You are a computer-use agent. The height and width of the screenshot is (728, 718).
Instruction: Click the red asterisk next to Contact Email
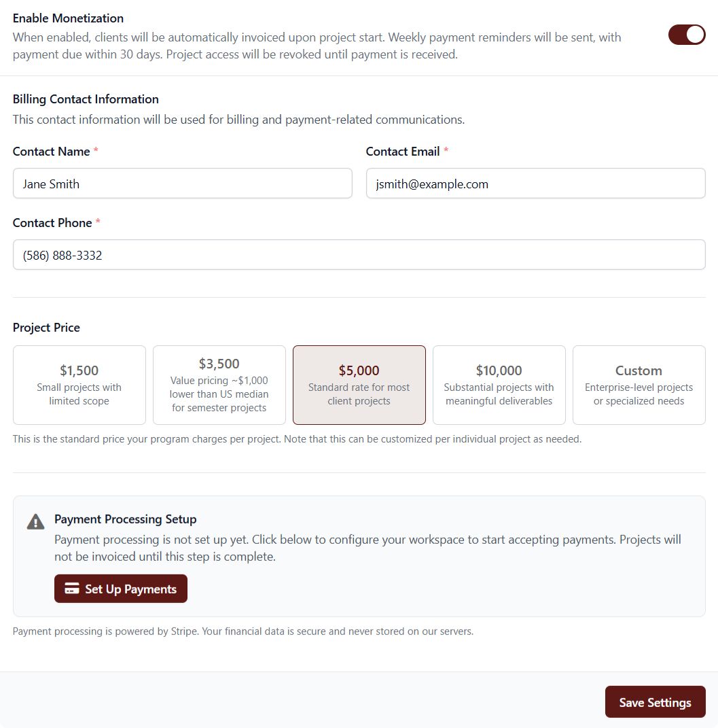pos(446,151)
